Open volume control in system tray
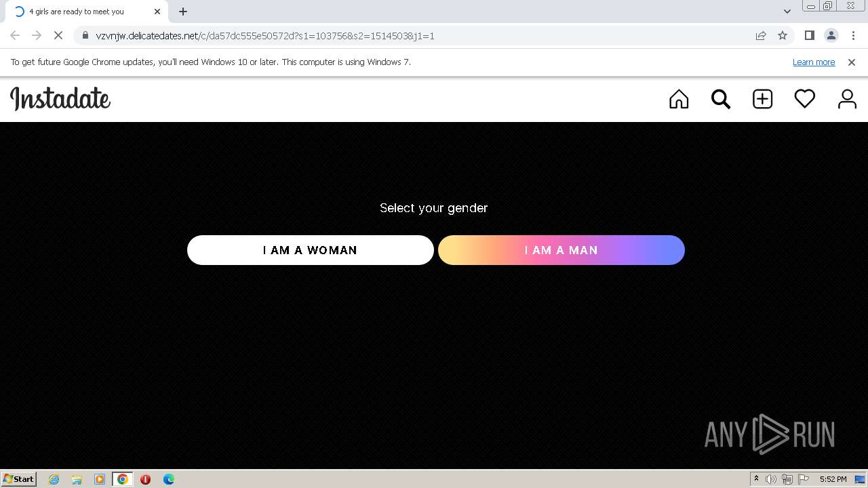 tap(771, 479)
